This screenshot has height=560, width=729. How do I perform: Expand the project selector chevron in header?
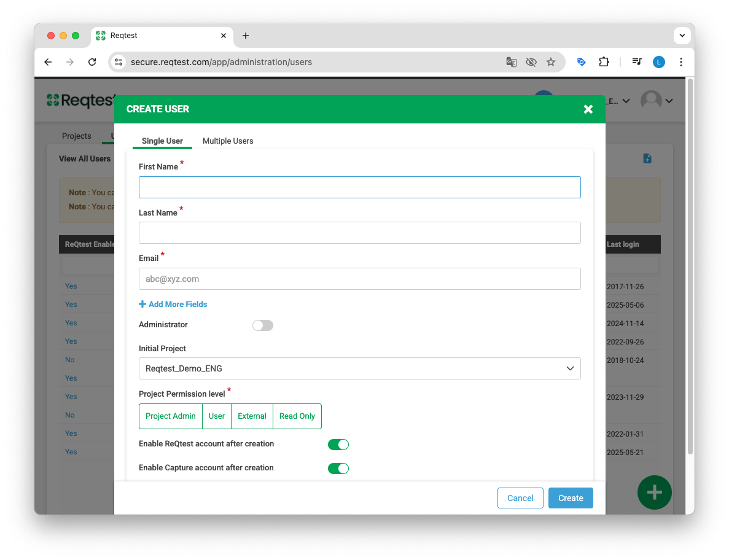point(626,101)
